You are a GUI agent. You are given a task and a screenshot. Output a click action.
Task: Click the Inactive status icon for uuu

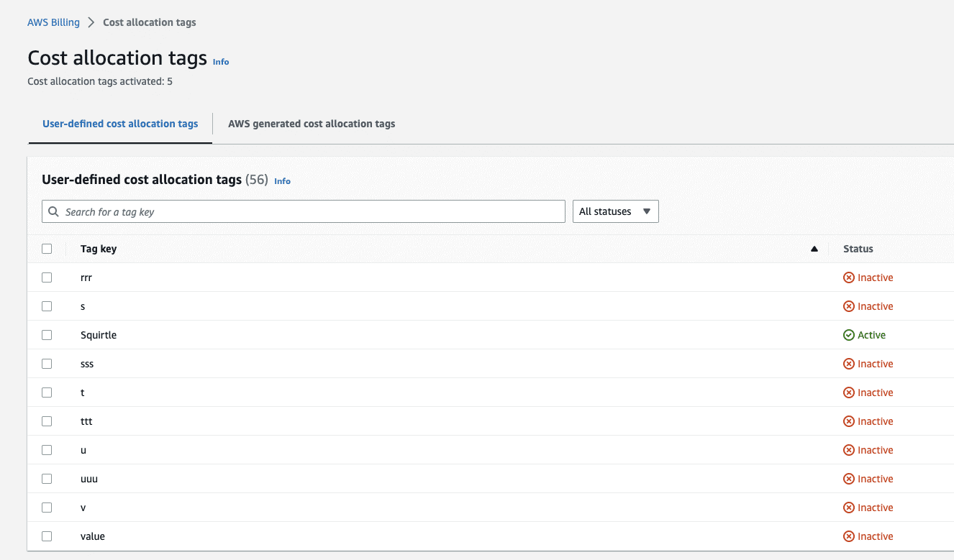click(849, 479)
